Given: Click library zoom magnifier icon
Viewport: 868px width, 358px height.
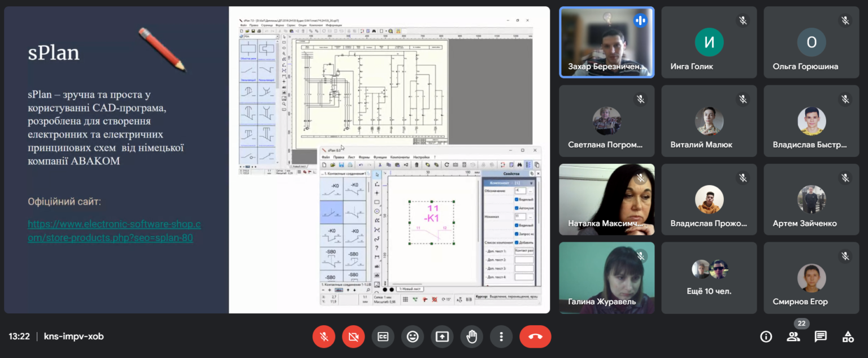Looking at the screenshot, I should tap(368, 290).
